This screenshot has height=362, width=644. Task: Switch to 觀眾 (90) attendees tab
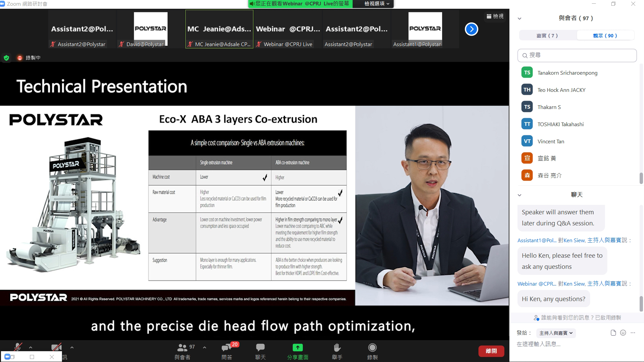(x=605, y=36)
